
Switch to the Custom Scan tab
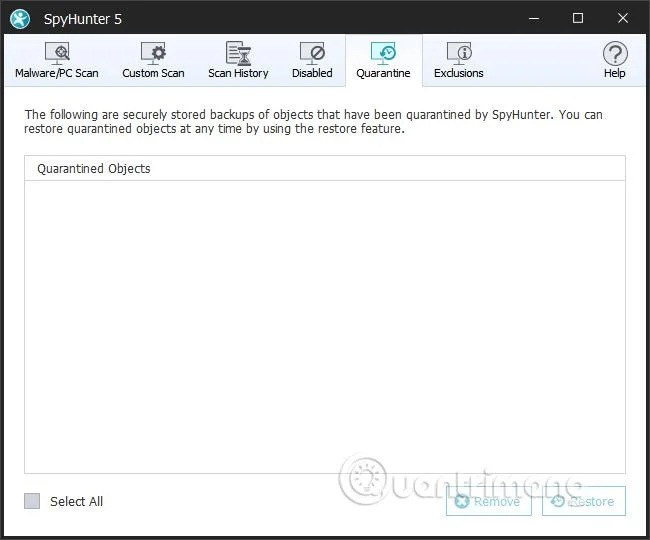[x=153, y=61]
